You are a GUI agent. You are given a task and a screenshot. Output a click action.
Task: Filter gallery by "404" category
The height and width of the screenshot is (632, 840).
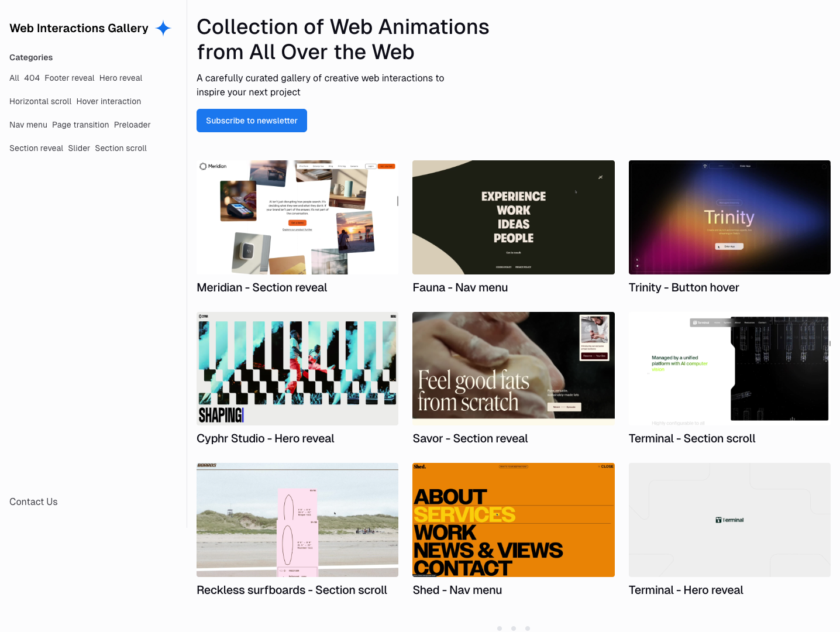pos(32,78)
